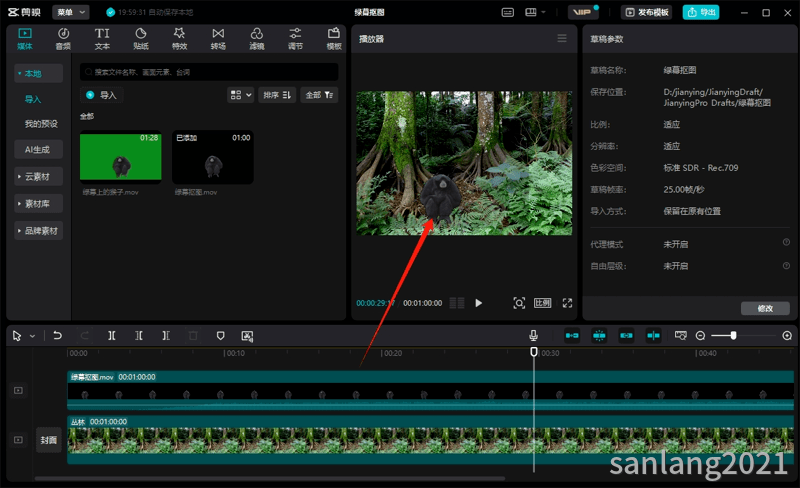Toggle the preview axis
800x488 pixels.
click(653, 335)
